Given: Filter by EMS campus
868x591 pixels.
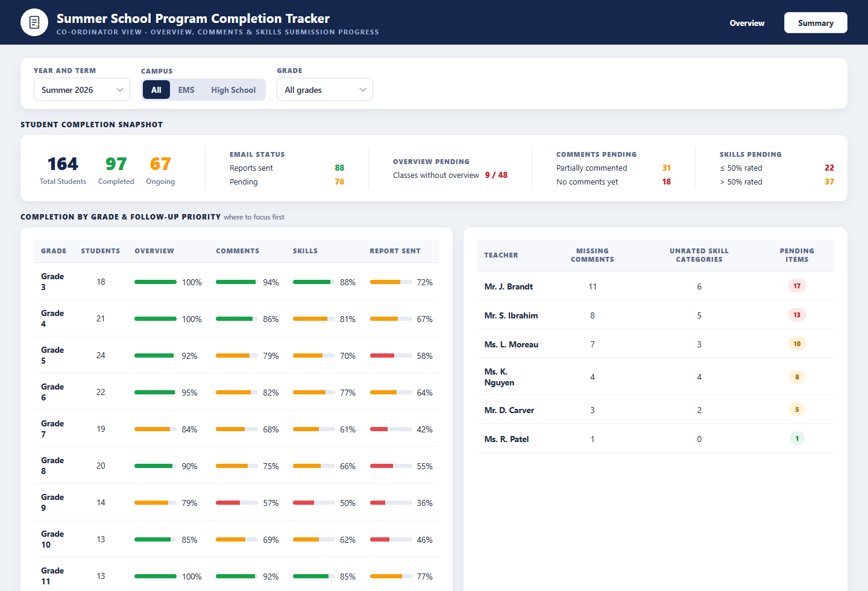Looking at the screenshot, I should [x=186, y=90].
